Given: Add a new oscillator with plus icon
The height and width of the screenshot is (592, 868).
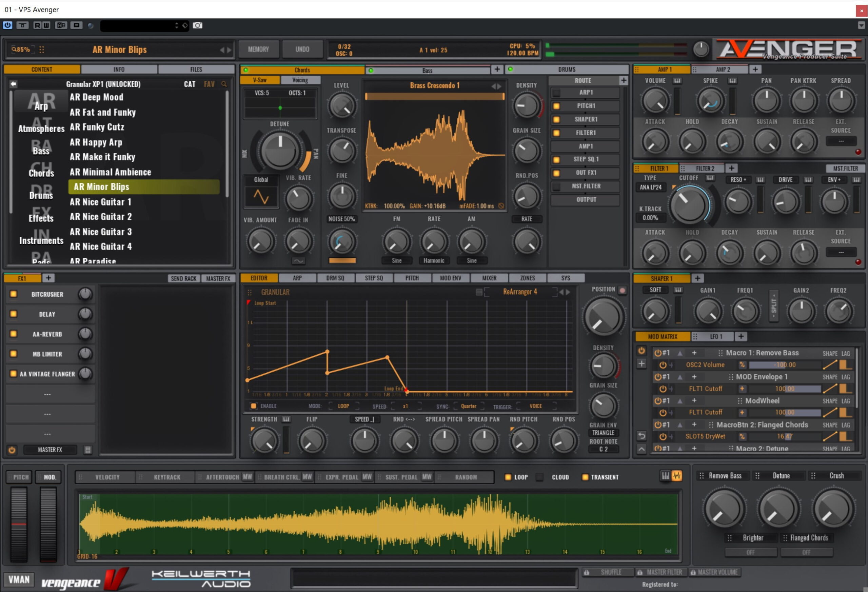Looking at the screenshot, I should 497,70.
